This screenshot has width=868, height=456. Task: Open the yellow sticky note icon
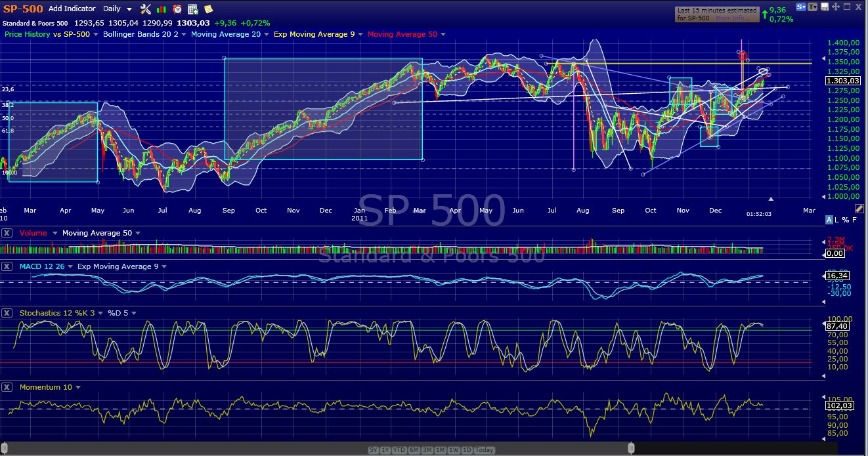[x=208, y=9]
